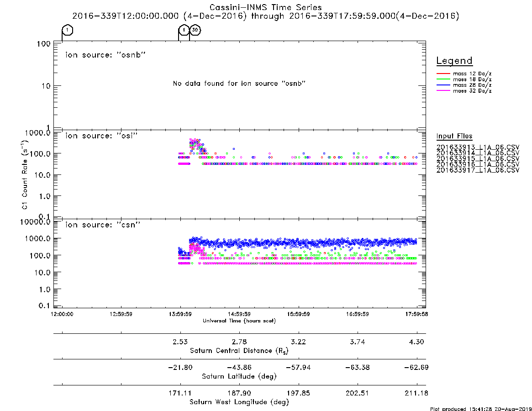Click the 'No data found' osnb message
Screen dimensions: 532x411
(x=239, y=84)
